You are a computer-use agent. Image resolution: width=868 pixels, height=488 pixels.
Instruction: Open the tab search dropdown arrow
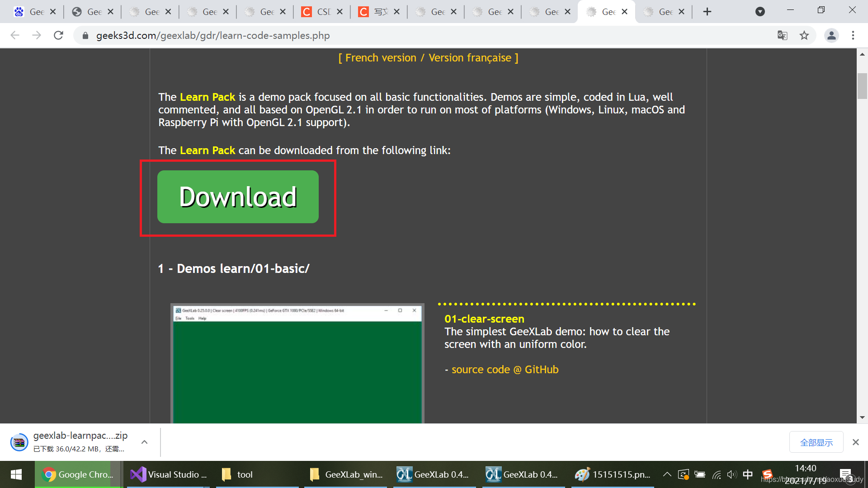tap(760, 12)
